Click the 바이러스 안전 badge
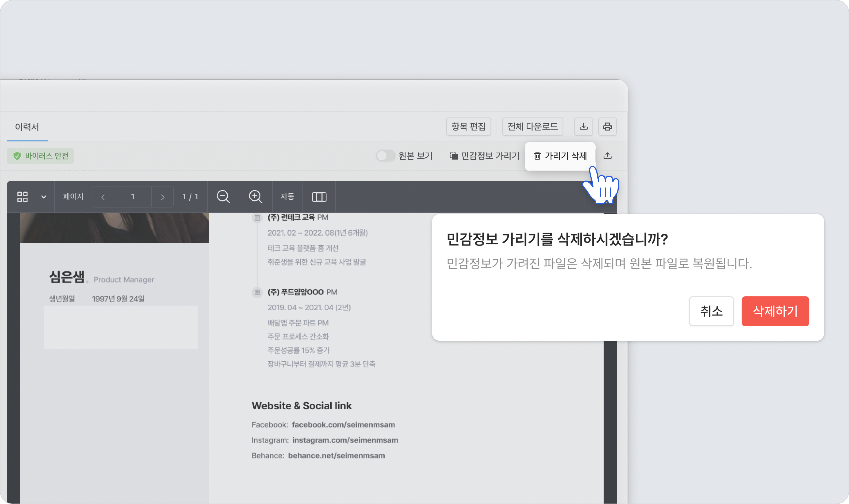The height and width of the screenshot is (504, 849). [40, 156]
